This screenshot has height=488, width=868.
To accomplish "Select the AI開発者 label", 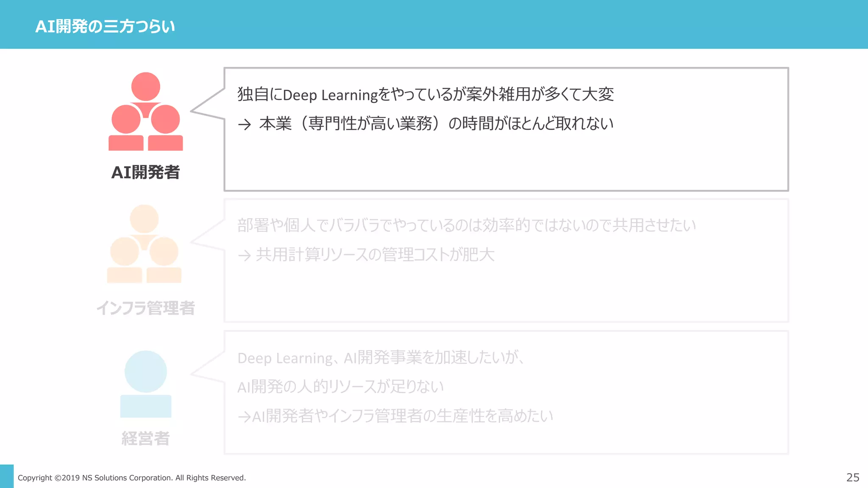I will click(146, 172).
